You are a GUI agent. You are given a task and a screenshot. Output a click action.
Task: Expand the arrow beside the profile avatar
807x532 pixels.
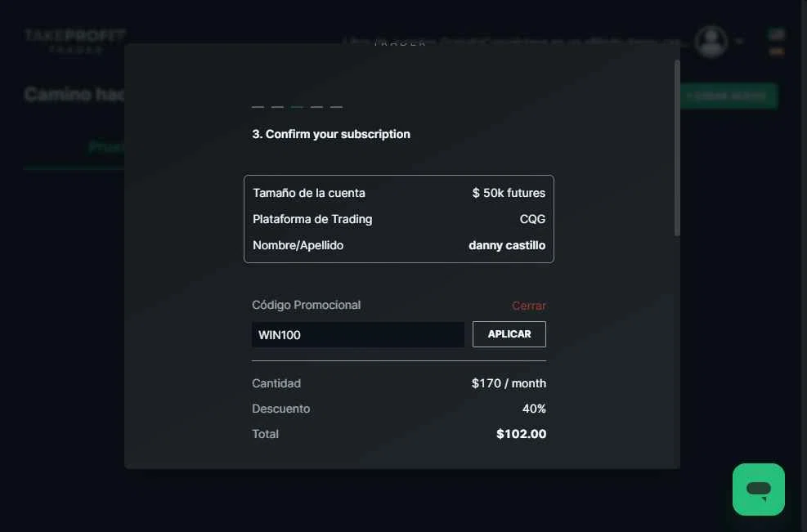coord(739,41)
